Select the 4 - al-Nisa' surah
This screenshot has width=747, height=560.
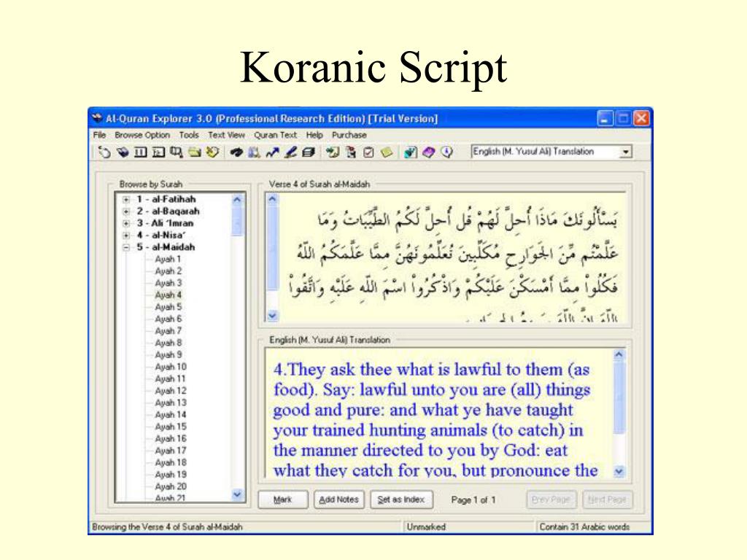161,236
